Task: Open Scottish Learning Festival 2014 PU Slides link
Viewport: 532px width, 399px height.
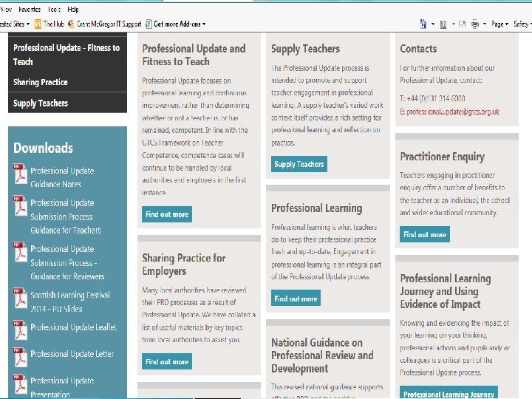Action: (x=70, y=301)
